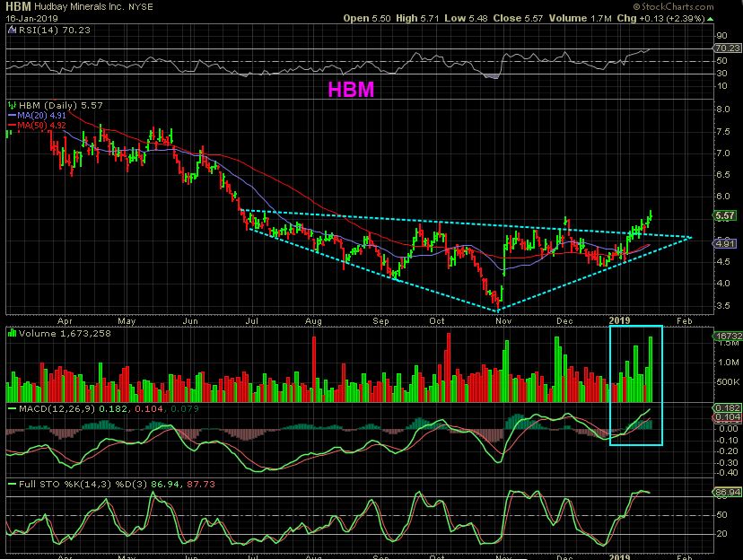Viewport: 743px width, 560px height.
Task: Select the green line swatch before Full STO
Action: [12, 485]
